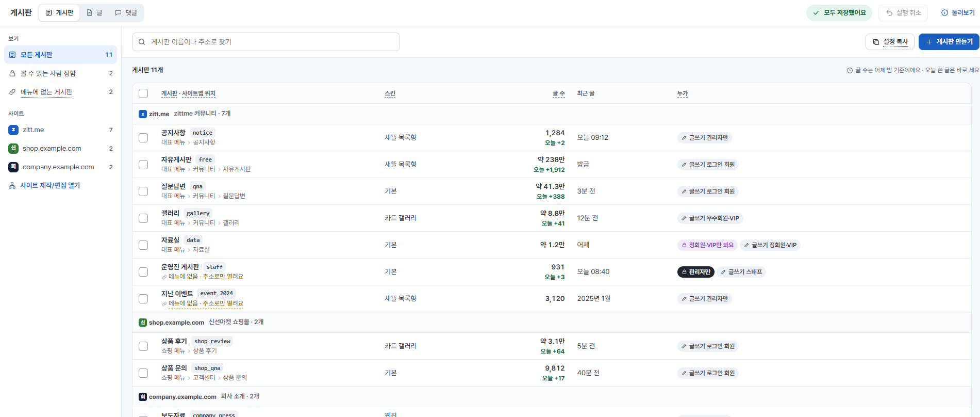The width and height of the screenshot is (980, 417).
Task: Check the 질문답변 board checkbox
Action: coord(143,191)
